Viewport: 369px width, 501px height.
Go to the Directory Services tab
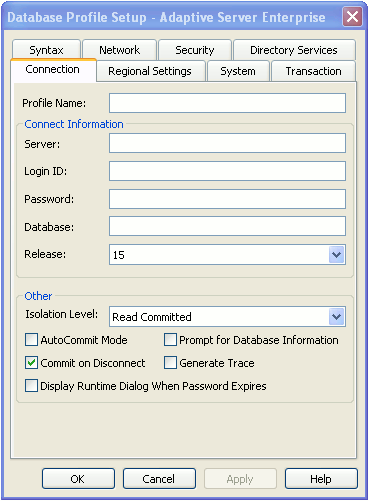click(294, 50)
